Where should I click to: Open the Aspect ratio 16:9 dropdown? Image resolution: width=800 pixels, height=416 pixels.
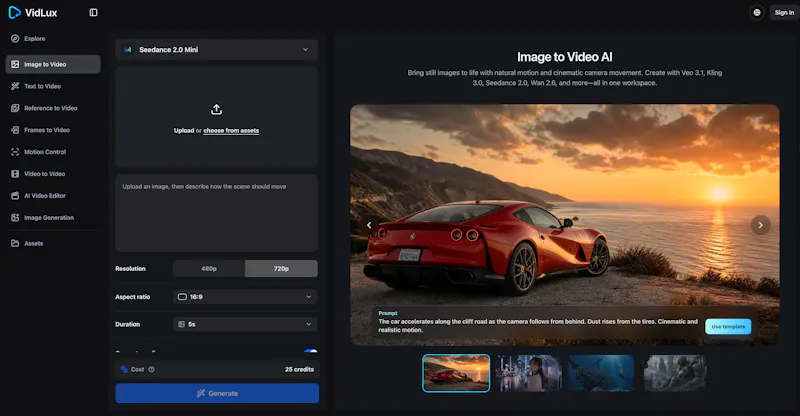point(245,297)
